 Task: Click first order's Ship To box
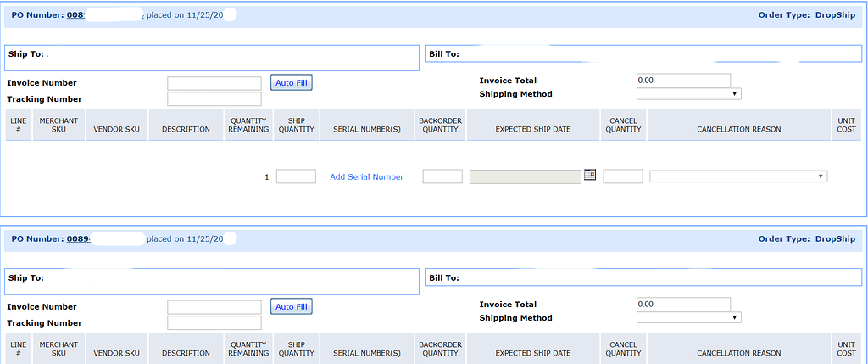211,57
